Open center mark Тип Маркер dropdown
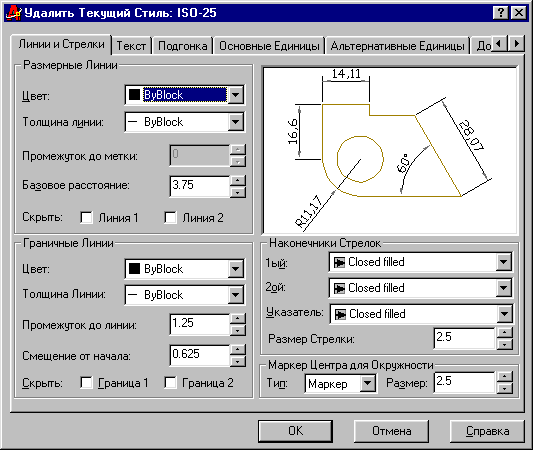 (367, 384)
